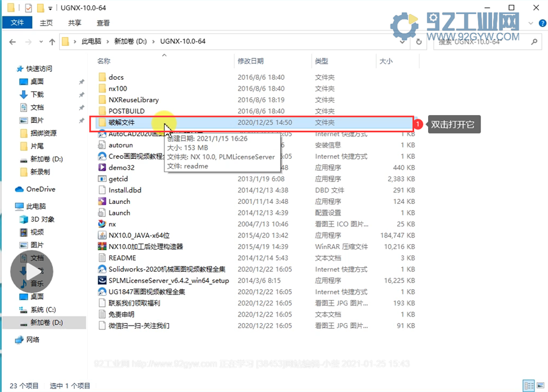The width and height of the screenshot is (548, 392).
Task: Click the Forward navigation arrow
Action: tap(28, 42)
